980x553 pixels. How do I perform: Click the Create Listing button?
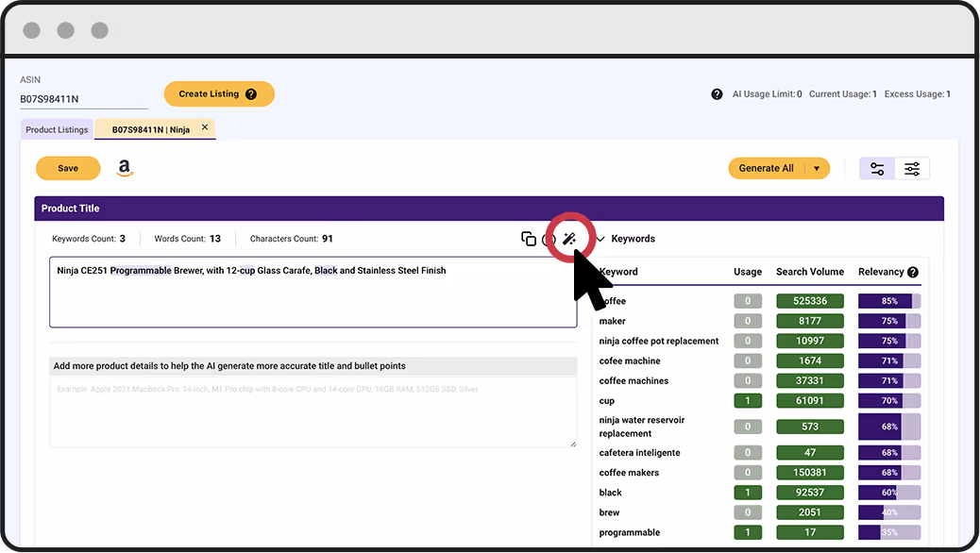[219, 93]
